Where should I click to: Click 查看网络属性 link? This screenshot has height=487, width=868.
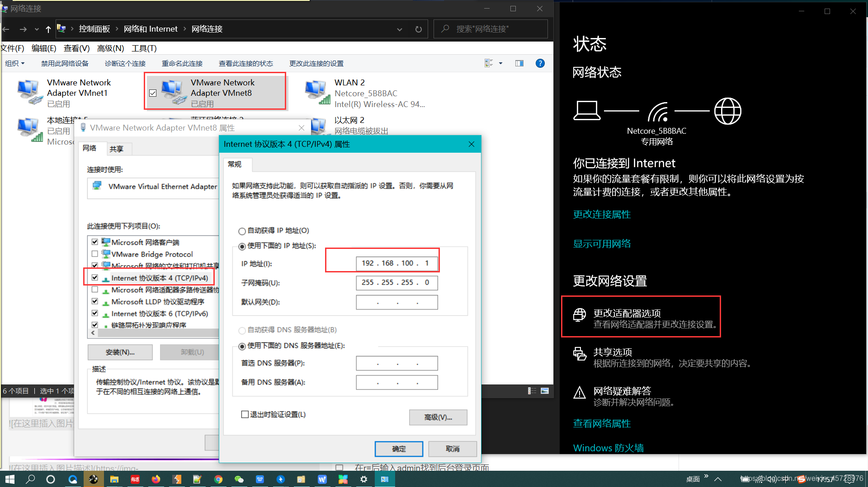[602, 423]
